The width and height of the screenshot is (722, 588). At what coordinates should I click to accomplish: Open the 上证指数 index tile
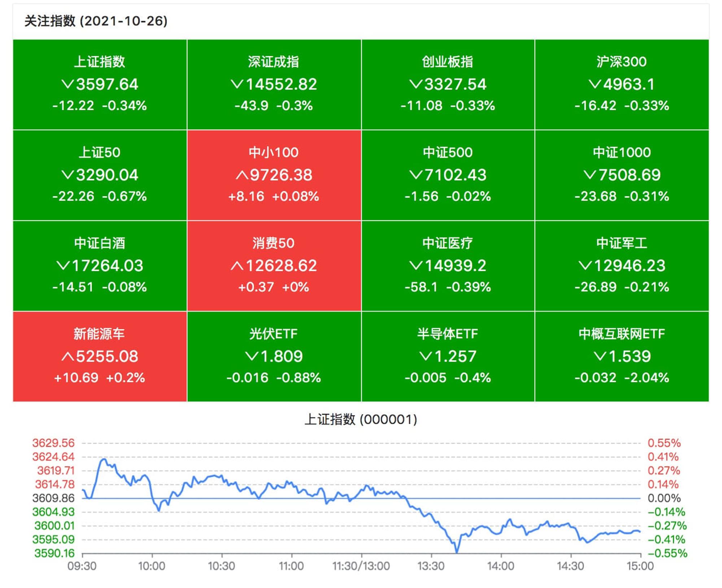pyautogui.click(x=100, y=84)
